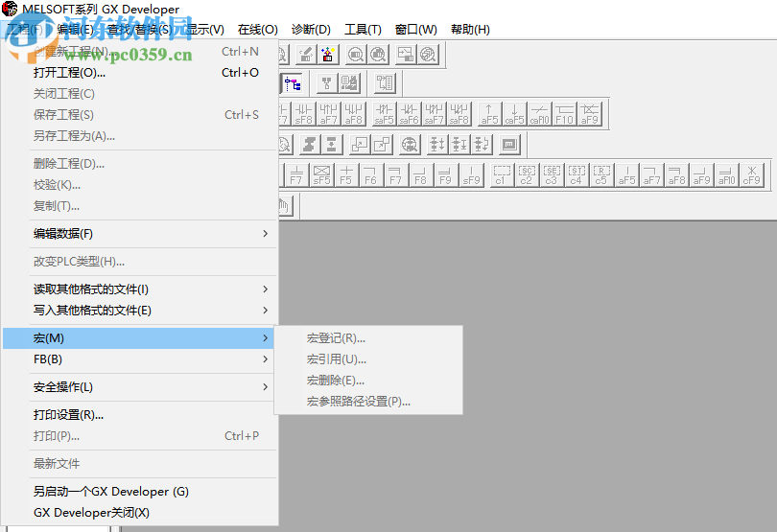Screen dimensions: 777x532
Task: Click the arrow beside highlighted 宏(M)
Action: click(x=266, y=337)
